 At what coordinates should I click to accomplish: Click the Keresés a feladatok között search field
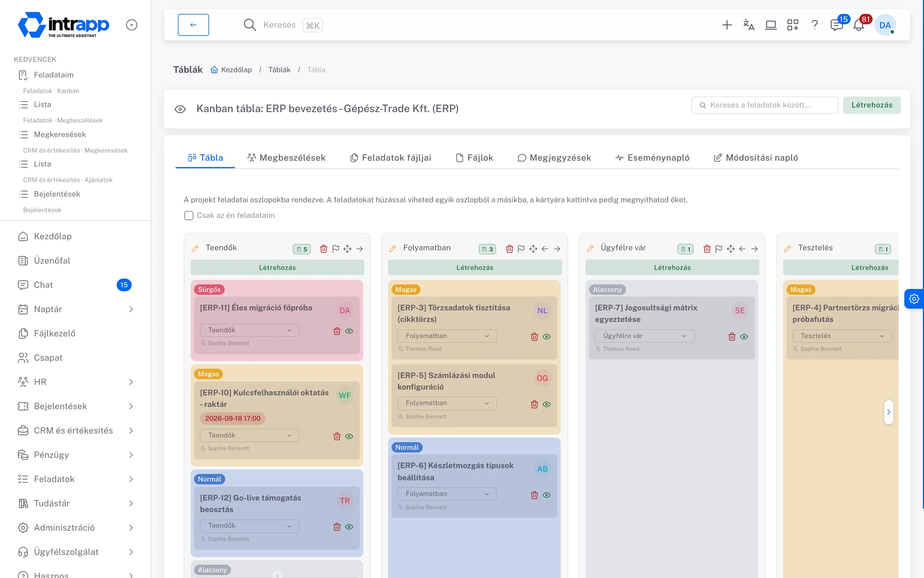point(765,105)
